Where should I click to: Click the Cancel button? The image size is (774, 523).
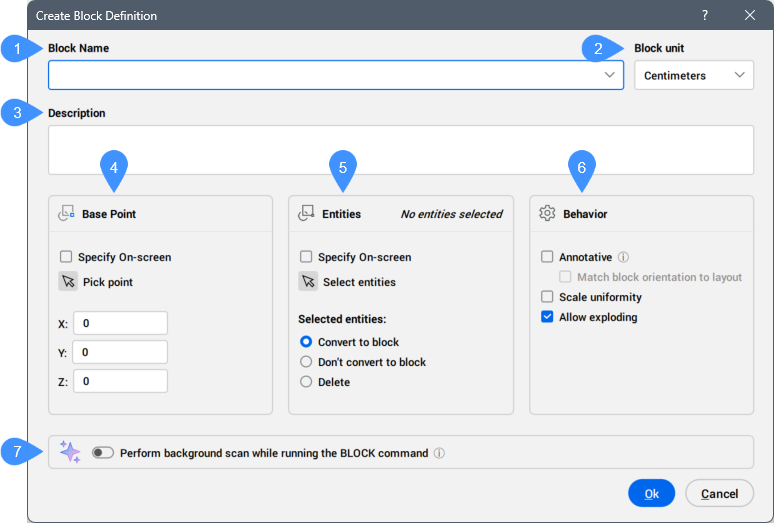(x=719, y=493)
